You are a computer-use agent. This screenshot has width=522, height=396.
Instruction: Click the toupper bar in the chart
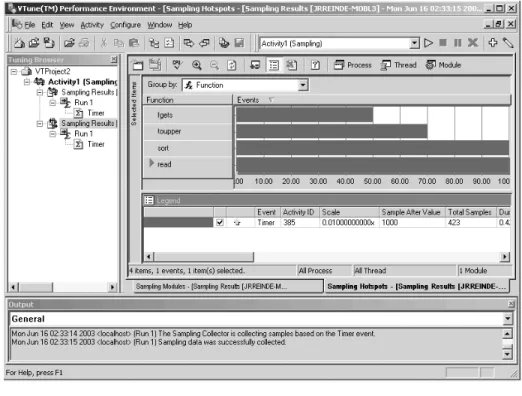pyautogui.click(x=332, y=131)
